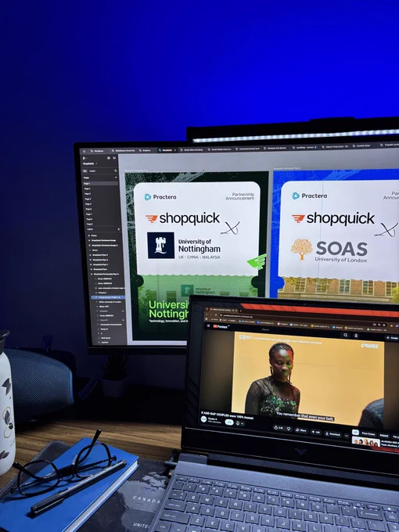
Task: Click the white Join pill next to the channel name
Action: [x=229, y=422]
